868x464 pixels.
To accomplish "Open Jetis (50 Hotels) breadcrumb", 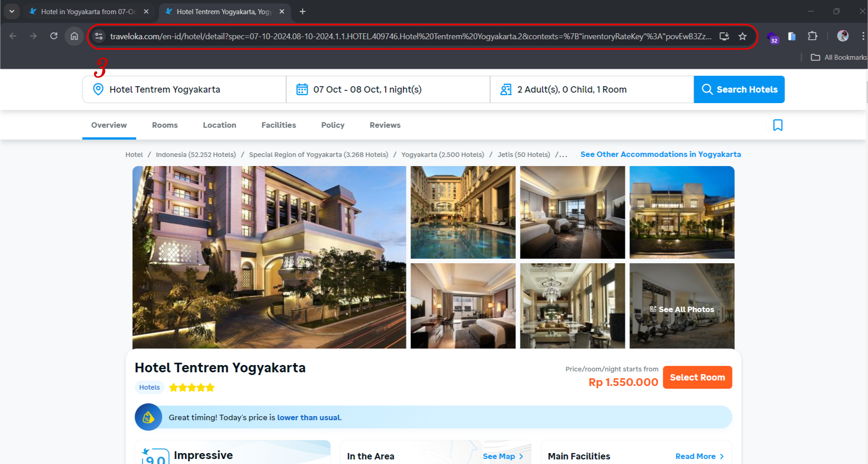I will (524, 155).
